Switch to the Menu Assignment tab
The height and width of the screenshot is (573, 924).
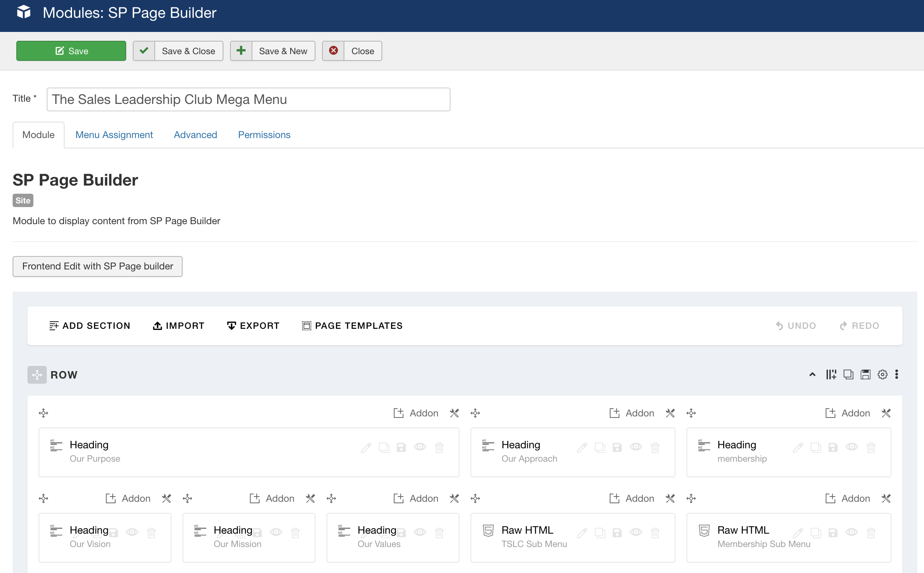pyautogui.click(x=114, y=135)
